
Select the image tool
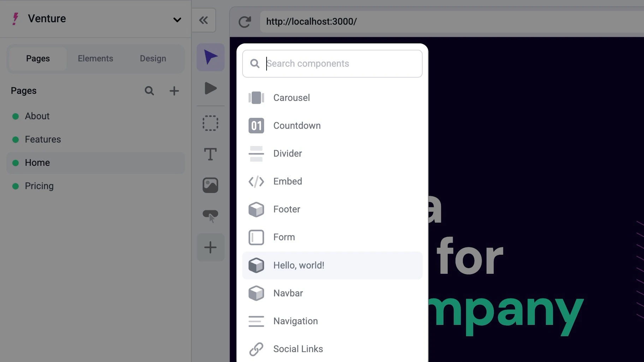[x=210, y=185]
